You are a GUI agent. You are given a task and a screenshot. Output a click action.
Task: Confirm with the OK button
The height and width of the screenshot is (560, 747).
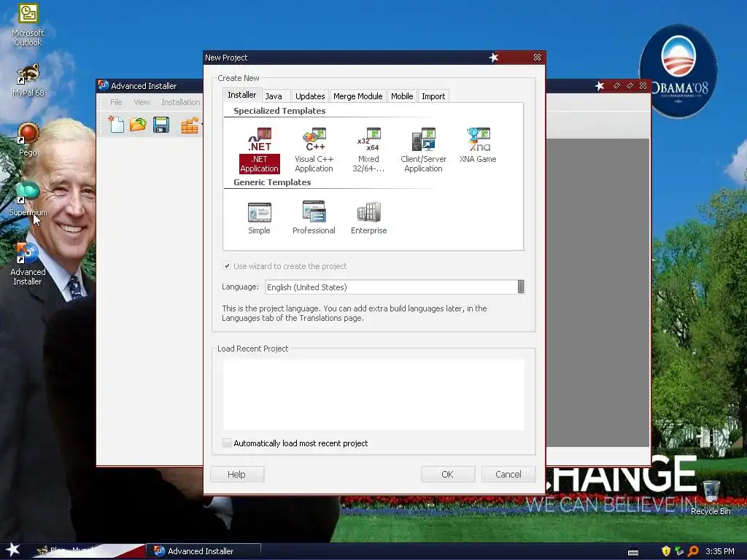click(447, 474)
